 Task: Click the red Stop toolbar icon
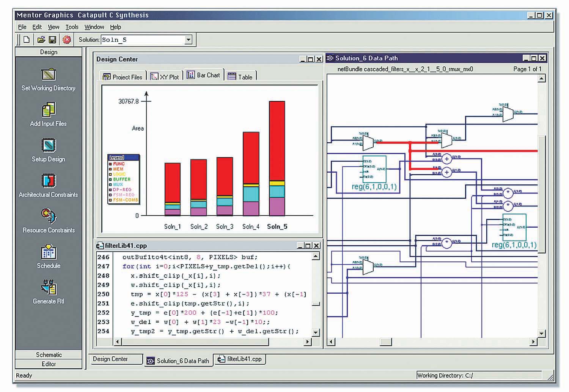click(x=67, y=39)
